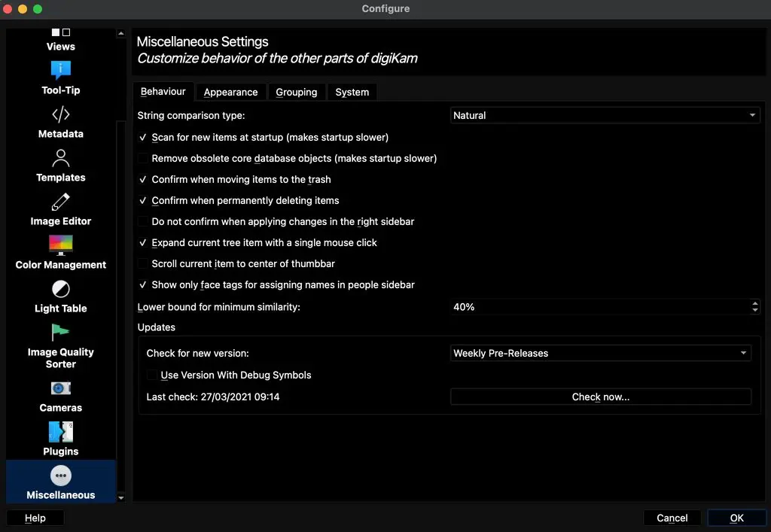Increase minimum similarity lower bound stepper
The width and height of the screenshot is (771, 532).
click(x=755, y=303)
